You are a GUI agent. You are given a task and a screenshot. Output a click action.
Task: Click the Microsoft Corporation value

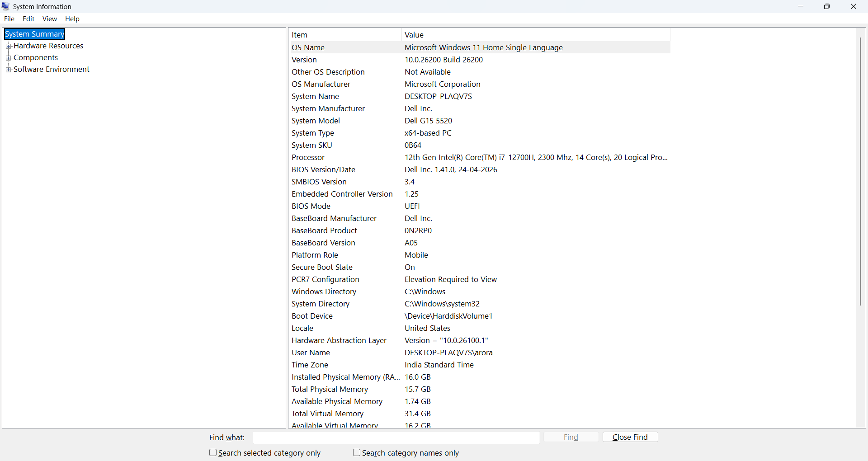443,84
